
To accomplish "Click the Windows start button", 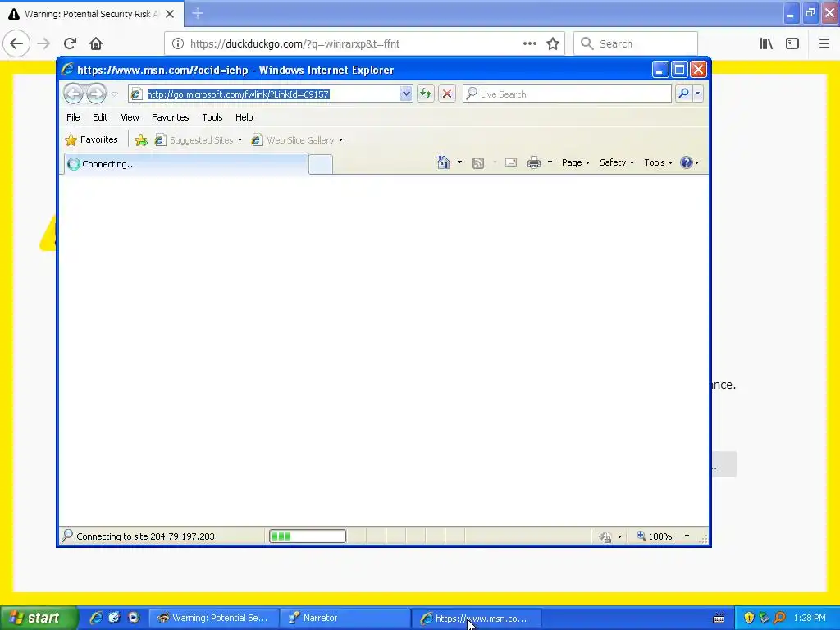I will point(39,618).
